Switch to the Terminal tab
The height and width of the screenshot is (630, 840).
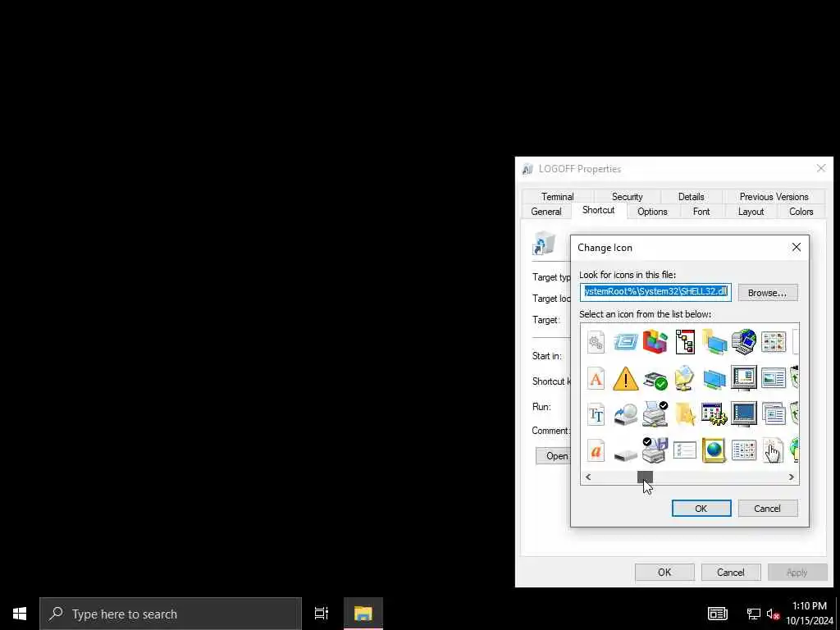(557, 197)
